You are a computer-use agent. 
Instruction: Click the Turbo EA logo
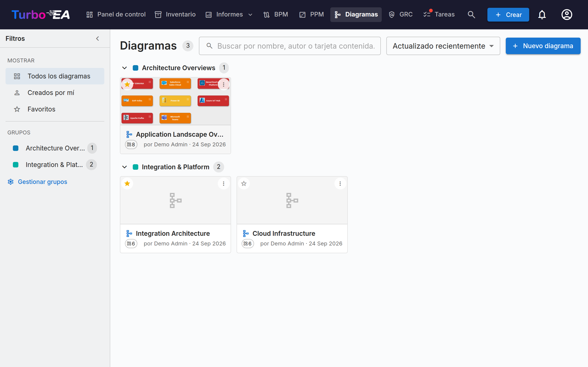[41, 14]
